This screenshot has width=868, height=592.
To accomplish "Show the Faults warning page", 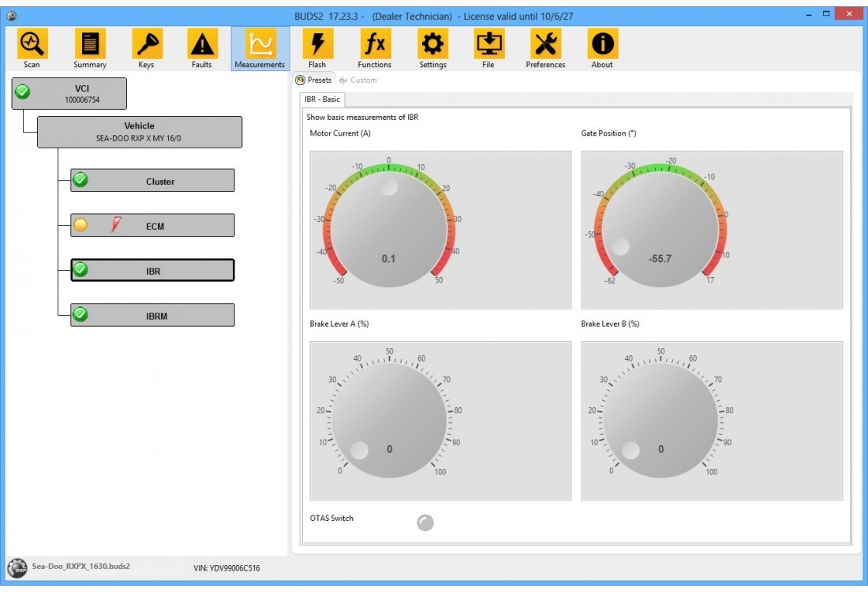I will click(202, 48).
